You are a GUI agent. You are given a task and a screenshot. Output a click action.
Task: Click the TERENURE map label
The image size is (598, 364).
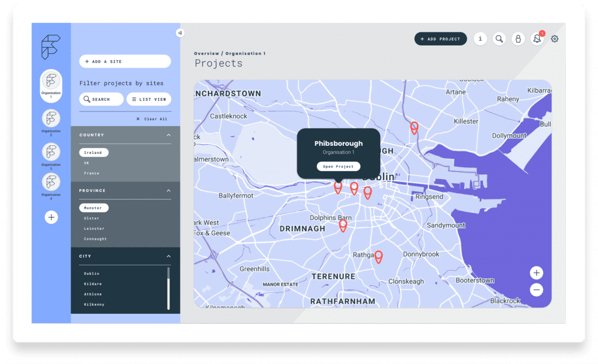(x=333, y=276)
